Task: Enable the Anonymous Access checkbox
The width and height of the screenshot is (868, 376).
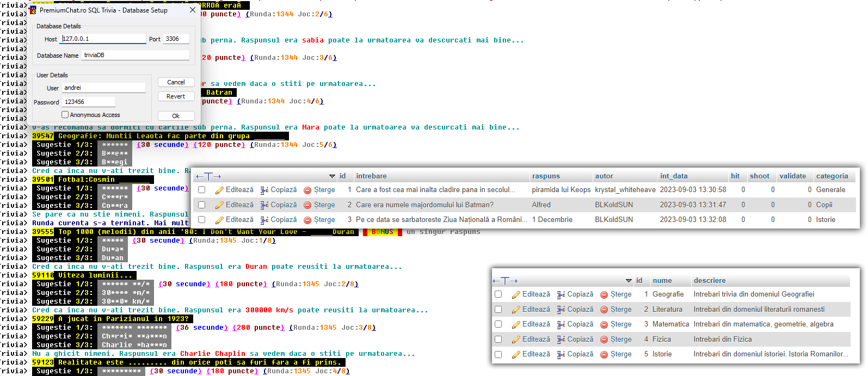Action: tap(65, 115)
